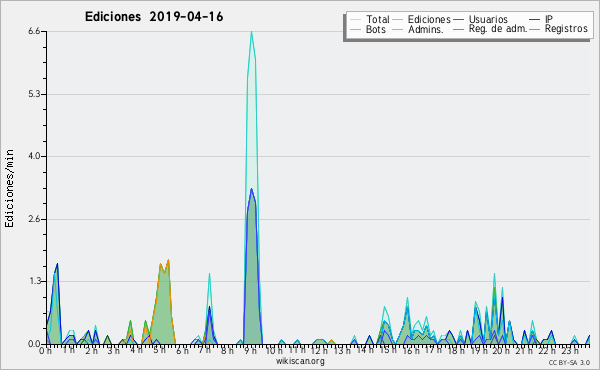Click the y-axis label 'Ediciones/min'

pyautogui.click(x=9, y=188)
